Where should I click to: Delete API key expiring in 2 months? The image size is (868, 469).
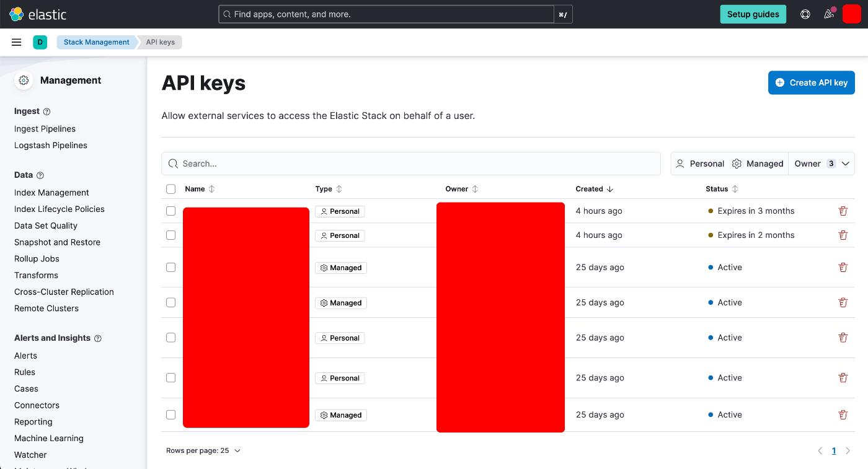(843, 235)
